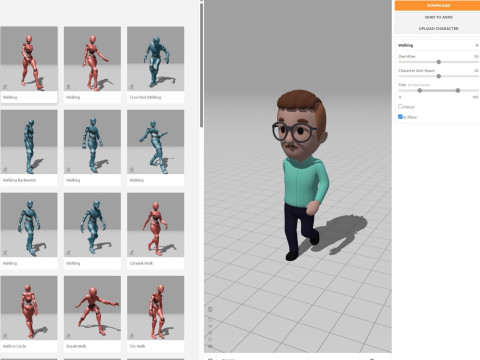Click the Send to Aero button

(x=437, y=17)
